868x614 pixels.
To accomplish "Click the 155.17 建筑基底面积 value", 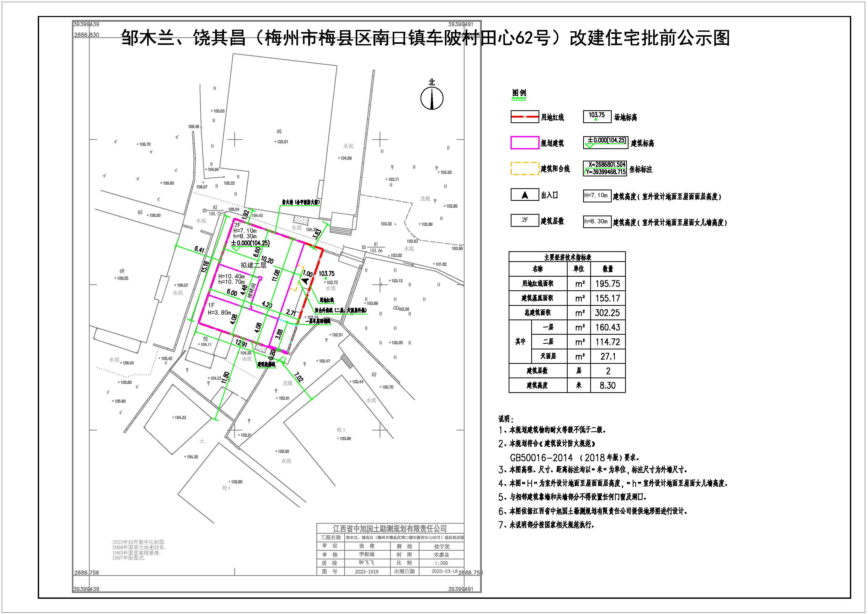I will point(608,298).
